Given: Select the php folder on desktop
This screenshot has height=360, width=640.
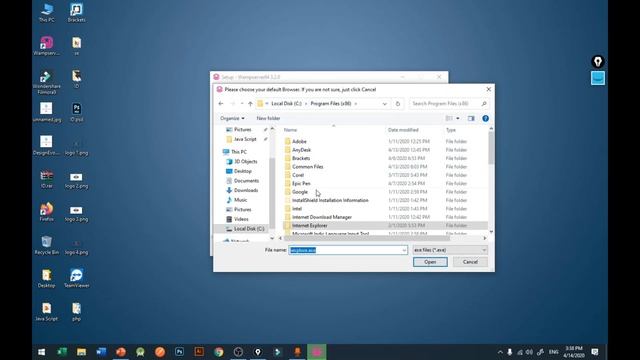Looking at the screenshot, I should pos(76,311).
